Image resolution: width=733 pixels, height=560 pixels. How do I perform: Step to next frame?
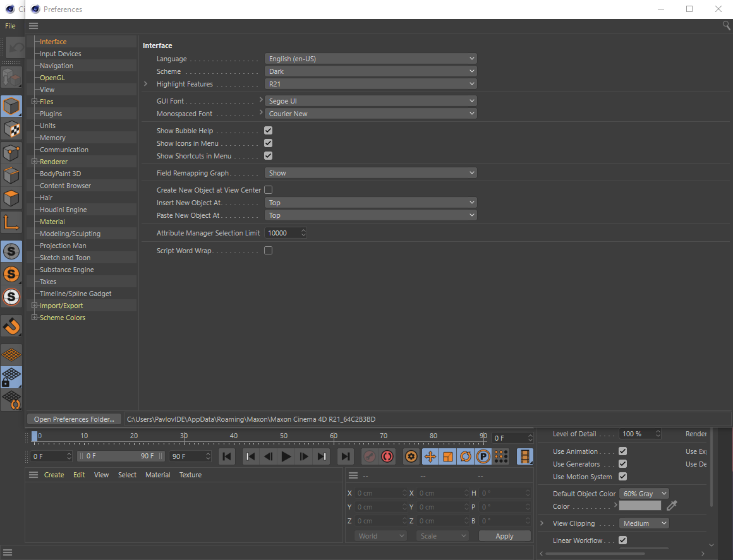pos(304,456)
